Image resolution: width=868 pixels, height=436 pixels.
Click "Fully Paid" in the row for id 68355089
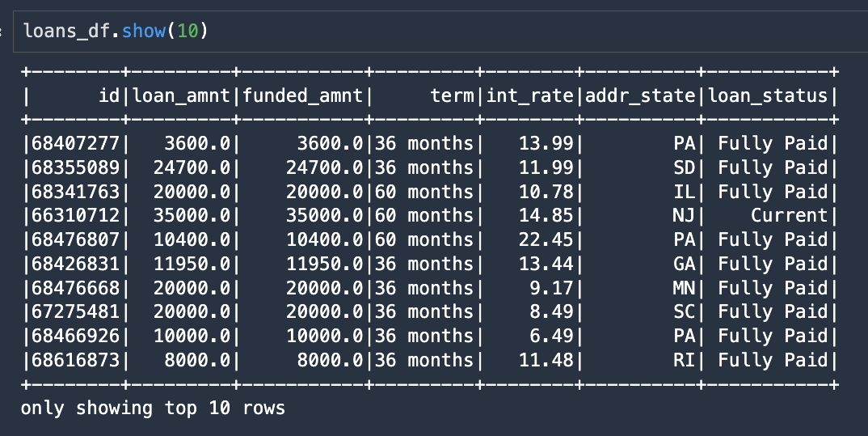tap(773, 167)
